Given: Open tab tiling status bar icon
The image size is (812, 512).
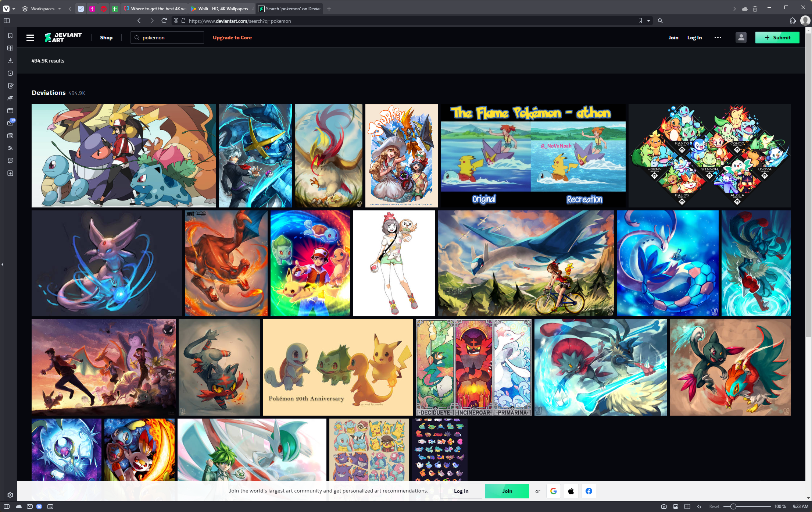Looking at the screenshot, I should point(687,506).
